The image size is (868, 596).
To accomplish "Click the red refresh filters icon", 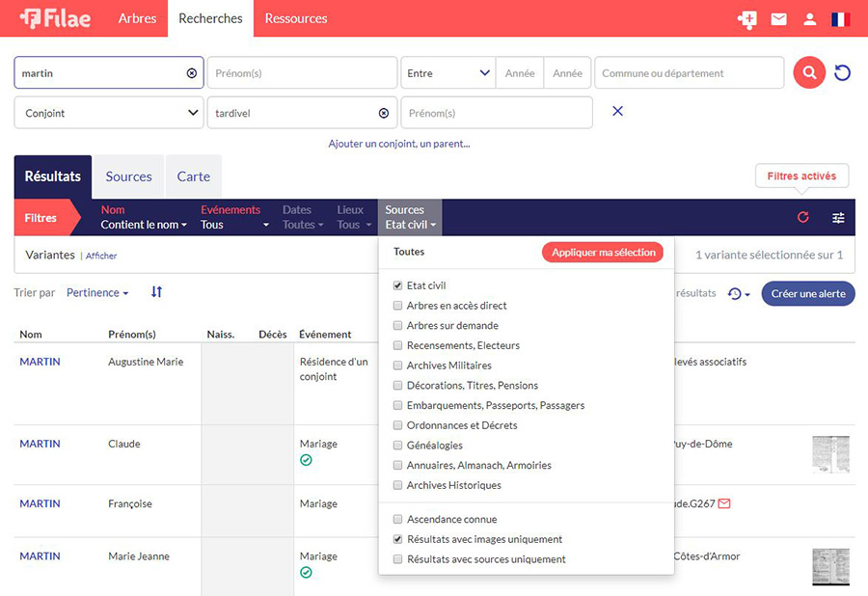I will [803, 218].
